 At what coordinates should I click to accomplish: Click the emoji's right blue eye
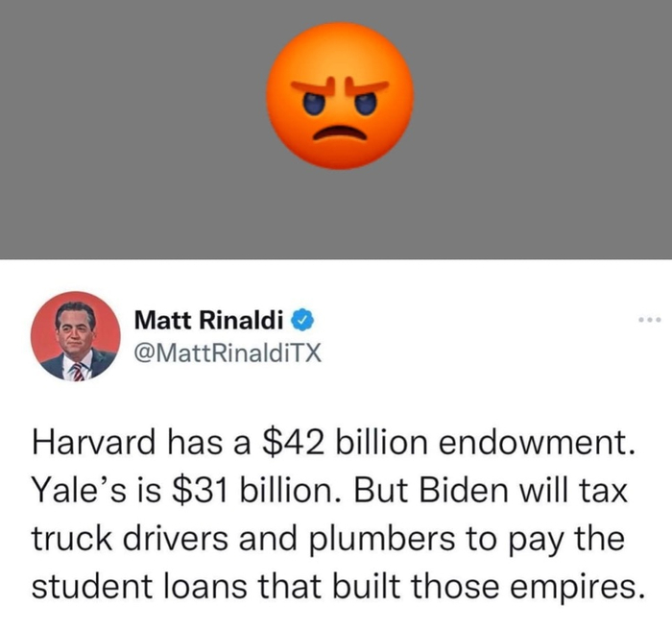(366, 104)
